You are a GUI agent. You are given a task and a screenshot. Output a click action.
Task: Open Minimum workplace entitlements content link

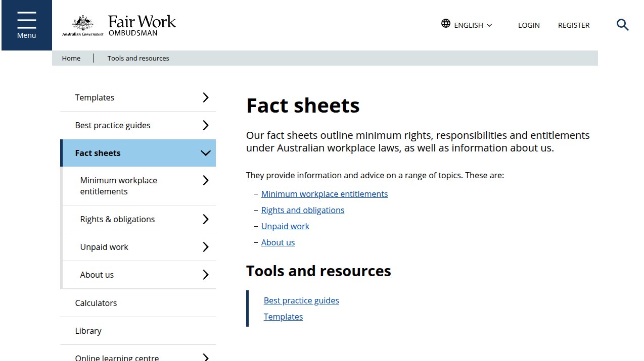tap(325, 194)
